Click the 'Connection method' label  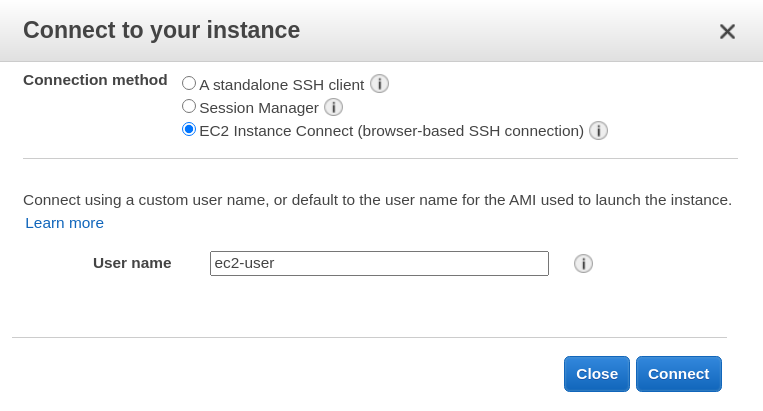click(95, 80)
